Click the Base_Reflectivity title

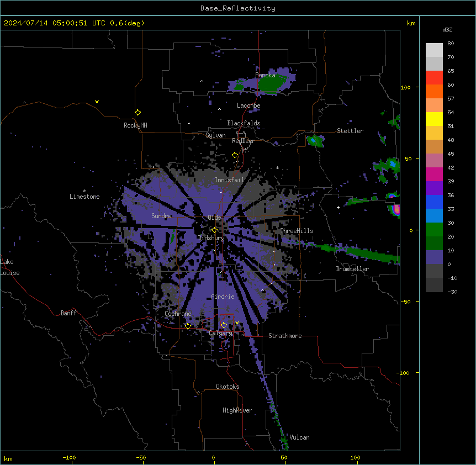(238, 8)
